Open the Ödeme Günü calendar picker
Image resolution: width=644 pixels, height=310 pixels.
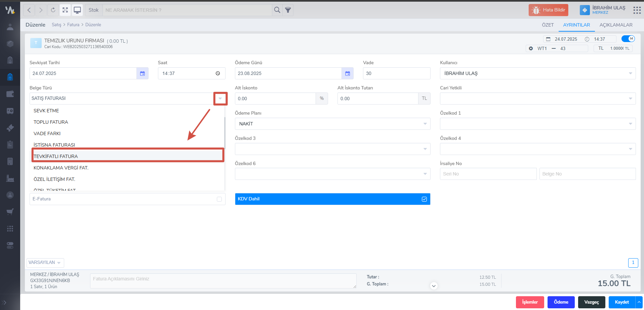348,73
